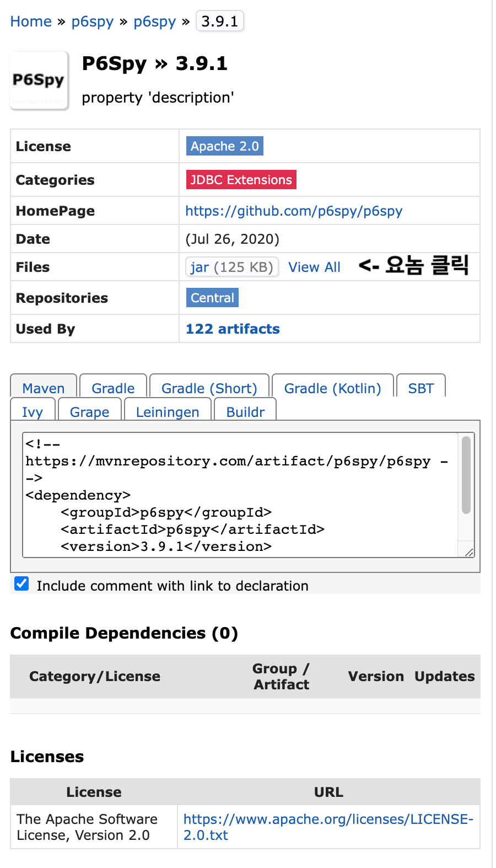The image size is (496, 868).
Task: Click the Licenses section heading
Action: point(47,756)
